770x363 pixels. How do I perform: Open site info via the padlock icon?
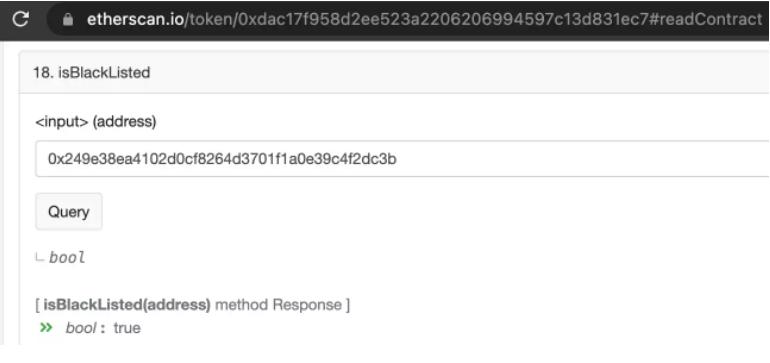(68, 19)
